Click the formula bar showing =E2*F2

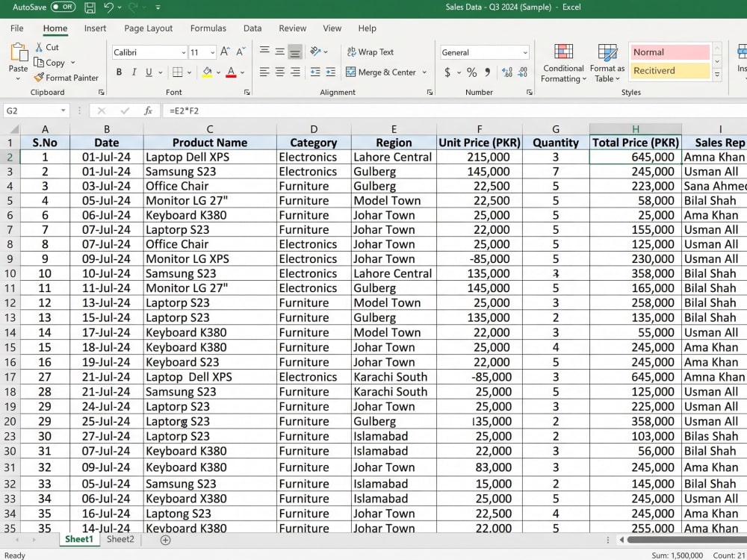tap(455, 111)
